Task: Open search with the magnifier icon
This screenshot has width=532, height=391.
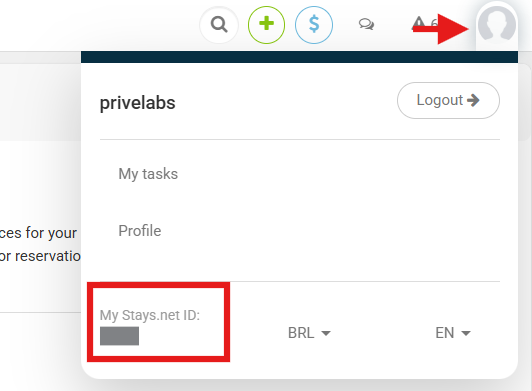Action: click(219, 25)
